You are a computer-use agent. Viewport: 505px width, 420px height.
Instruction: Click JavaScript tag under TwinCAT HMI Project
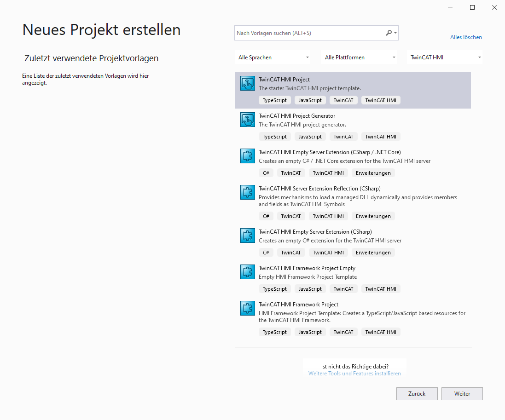310,100
